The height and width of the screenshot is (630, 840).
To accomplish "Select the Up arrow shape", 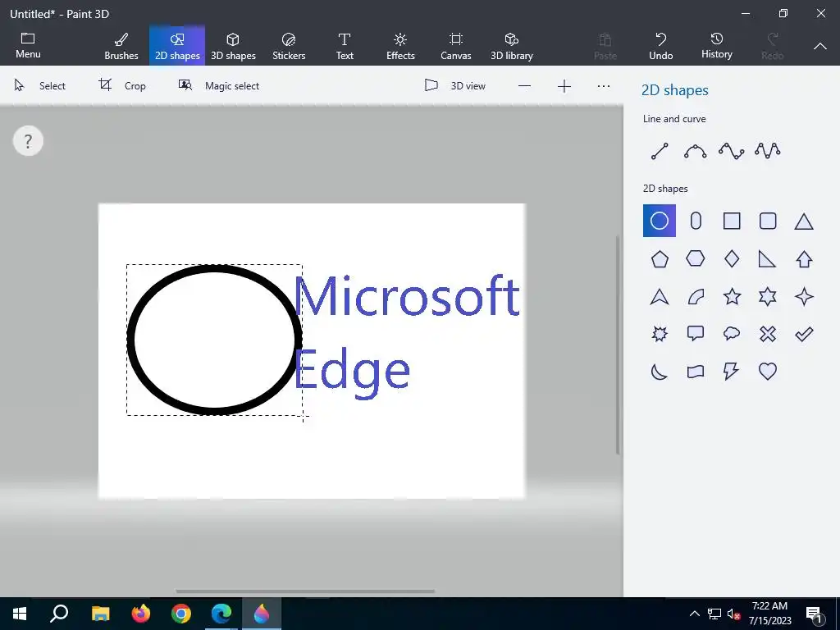I will 804,259.
